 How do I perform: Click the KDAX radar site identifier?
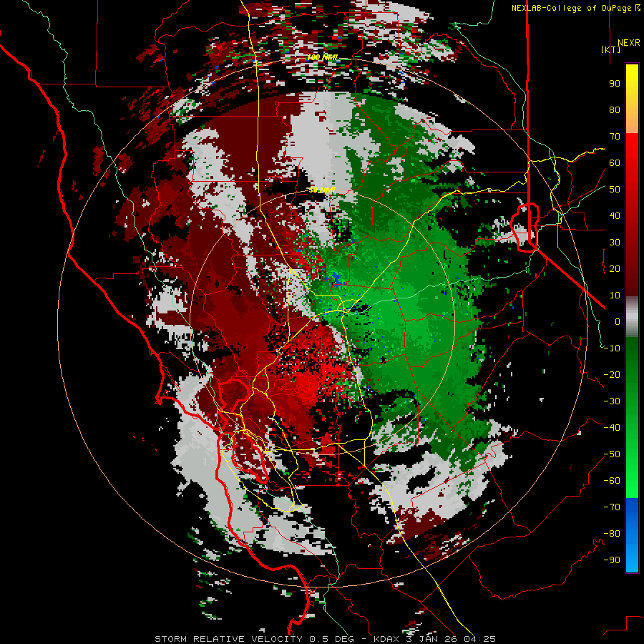click(x=386, y=639)
